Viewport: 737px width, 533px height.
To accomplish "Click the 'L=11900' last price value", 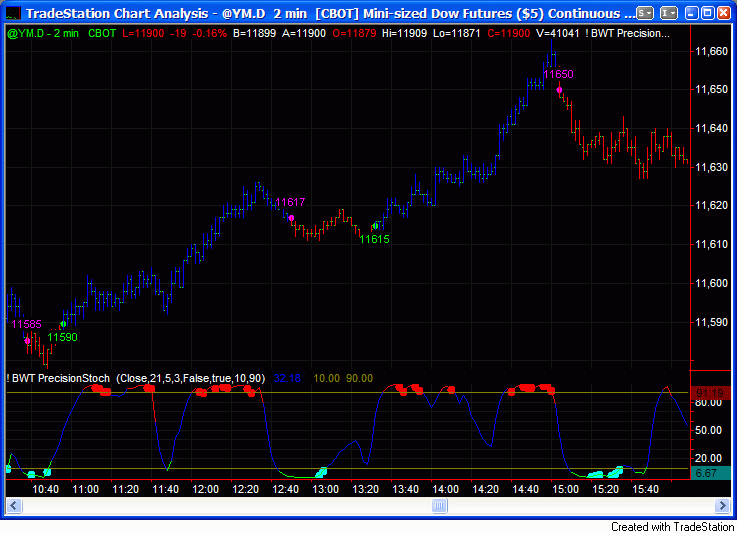I will point(143,33).
